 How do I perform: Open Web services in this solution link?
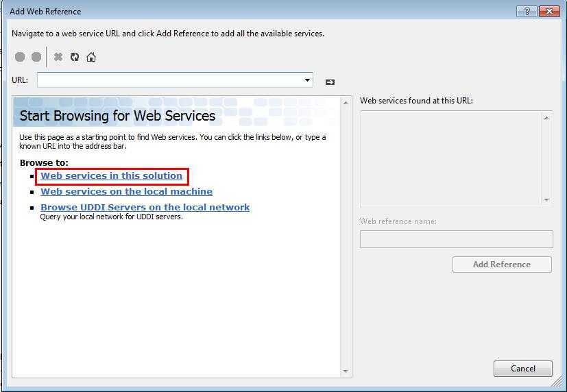point(111,176)
